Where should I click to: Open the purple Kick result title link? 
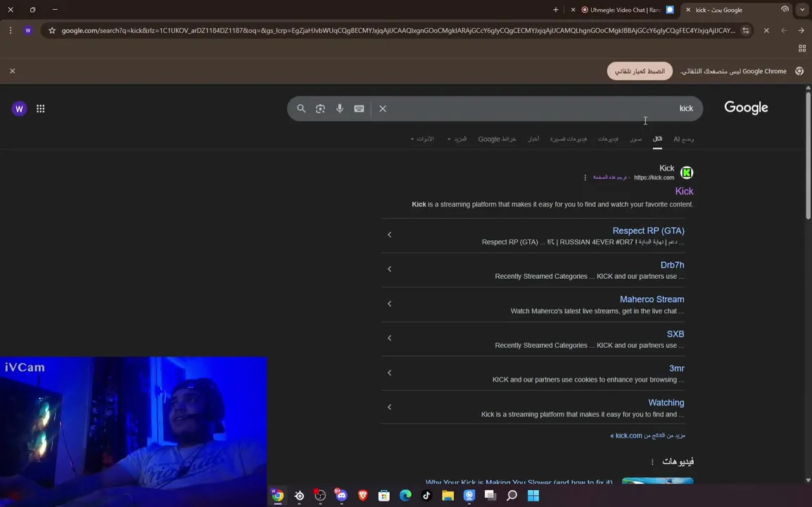point(684,192)
